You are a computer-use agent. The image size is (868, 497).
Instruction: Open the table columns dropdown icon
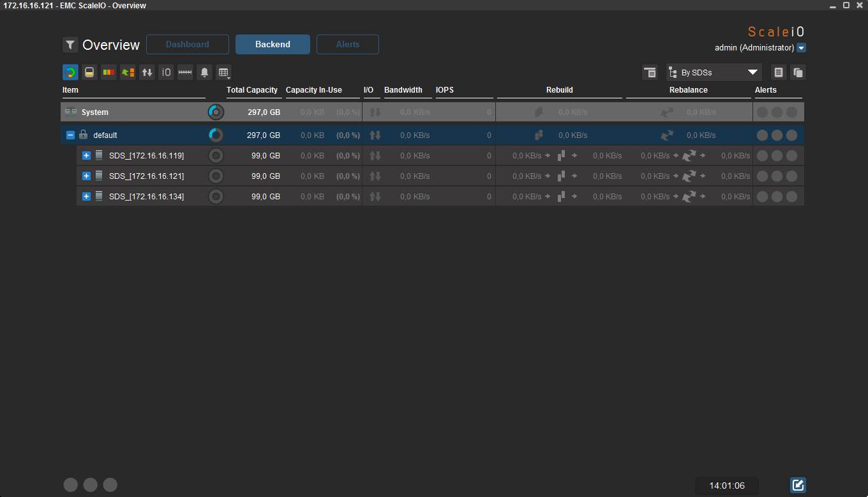(x=223, y=72)
